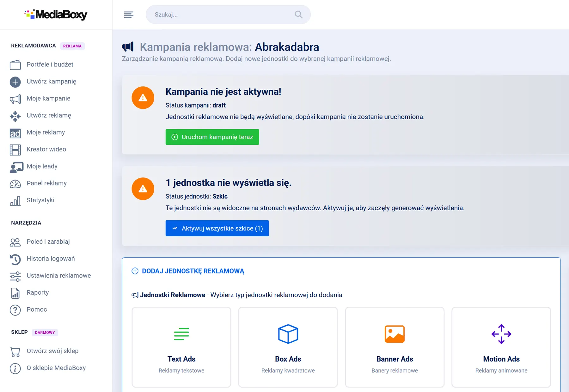Click the campaign name Abrakadabra

[x=287, y=47]
